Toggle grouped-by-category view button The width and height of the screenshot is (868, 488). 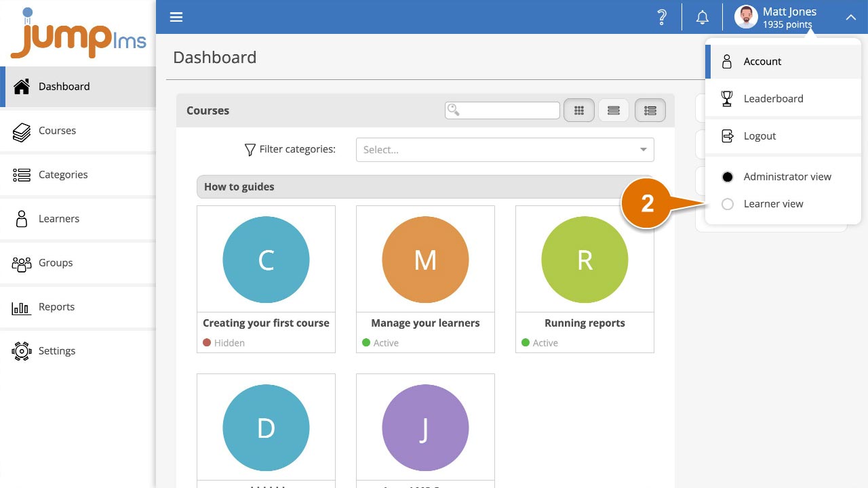[650, 110]
